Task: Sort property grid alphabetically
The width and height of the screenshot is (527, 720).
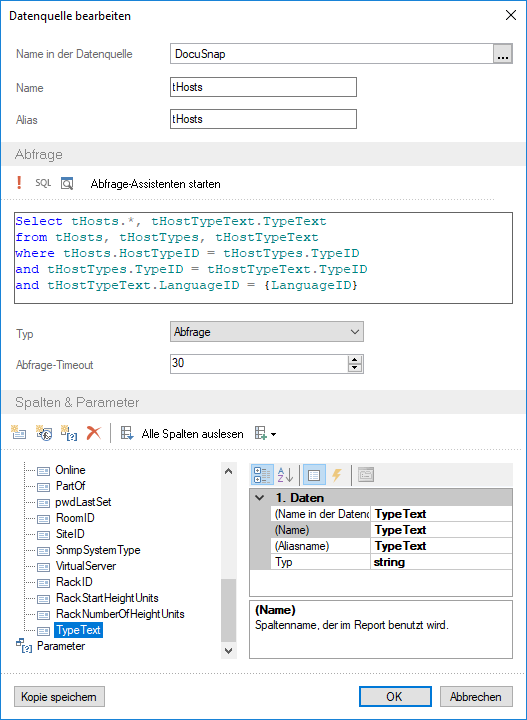Action: click(x=286, y=475)
